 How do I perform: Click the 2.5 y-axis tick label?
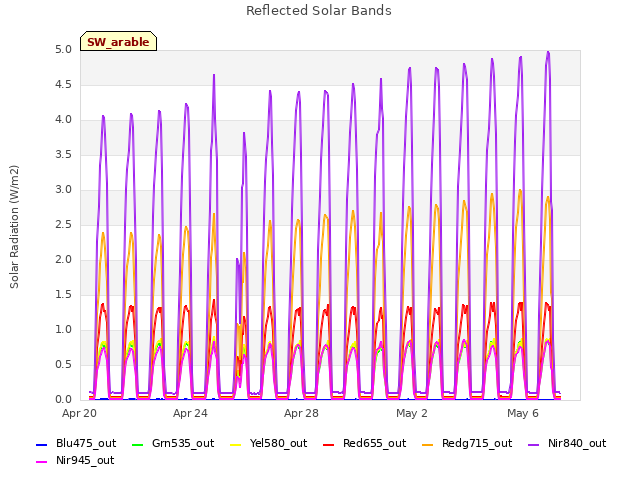coord(63,225)
